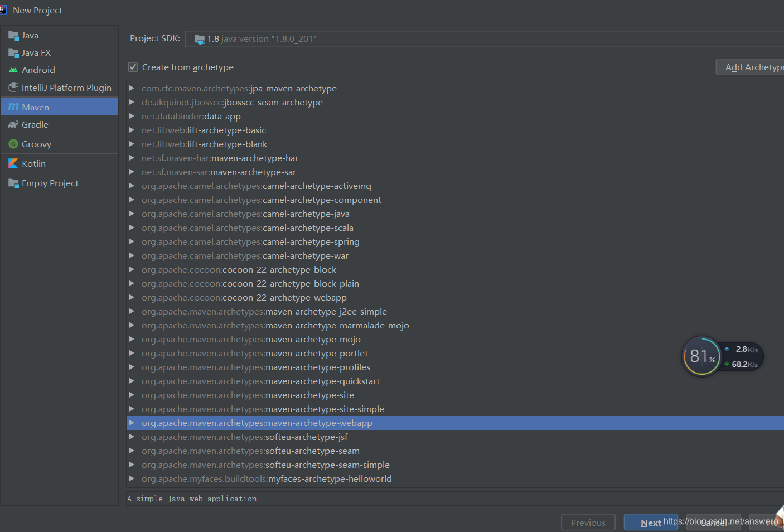Select maven-archetype-site text

click(309, 395)
